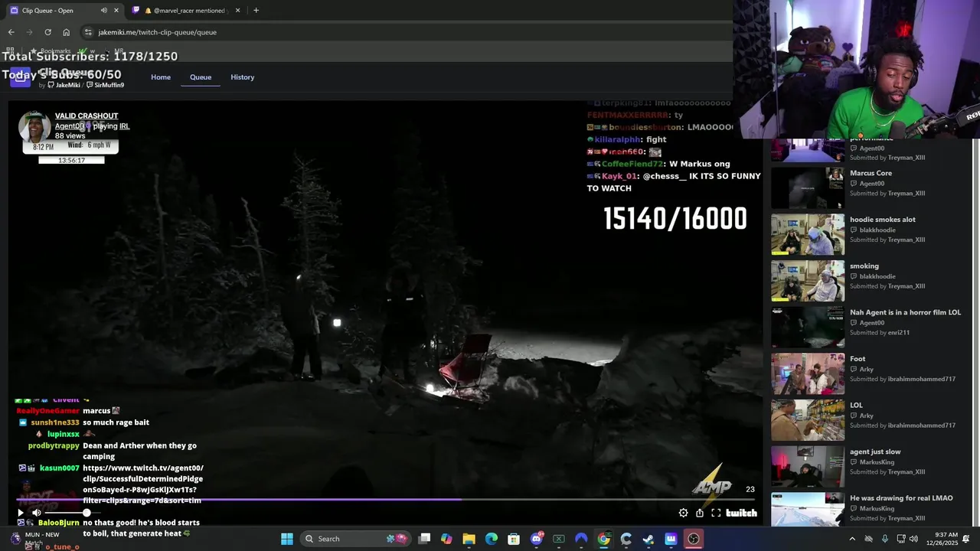This screenshot has width=980, height=551.
Task: Open MUN - NEW sports widget
Action: point(34,539)
